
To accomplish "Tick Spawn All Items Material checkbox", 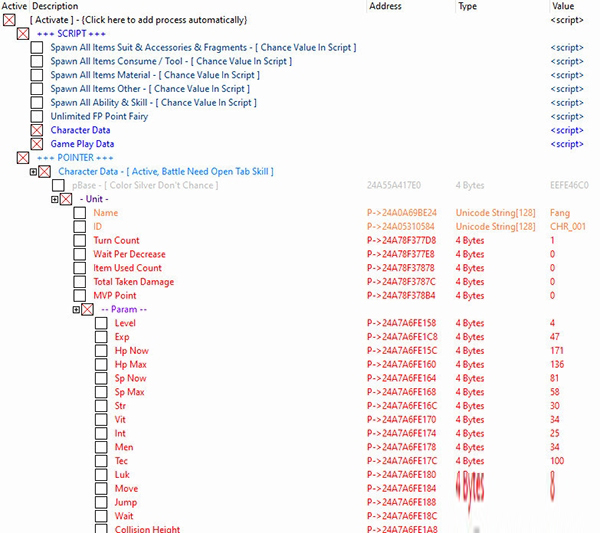I will [37, 75].
